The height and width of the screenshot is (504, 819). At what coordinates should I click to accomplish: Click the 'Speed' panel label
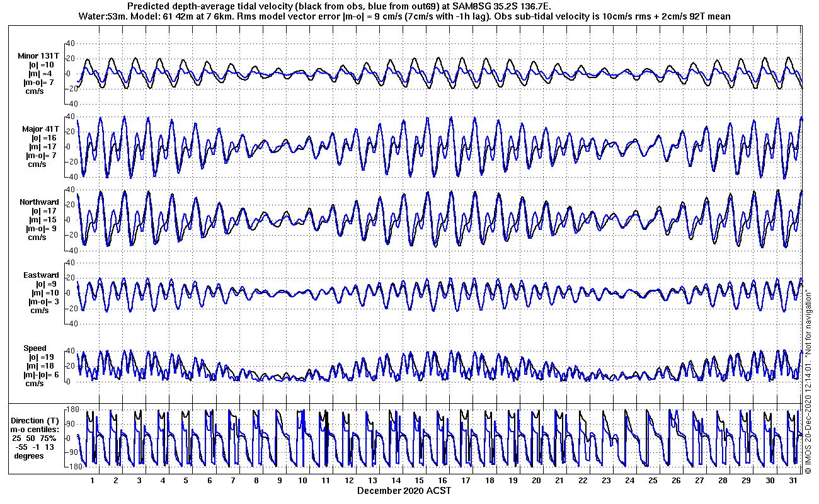tap(35, 348)
